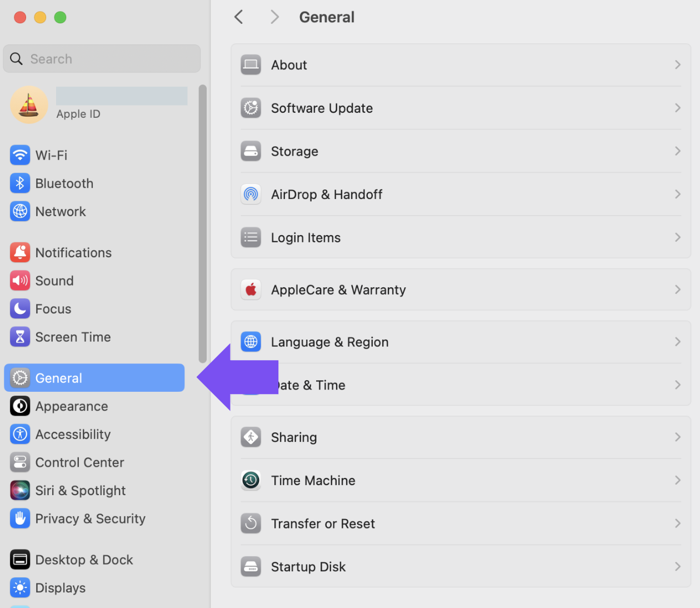Click the Desktop & Dock icon
Viewport: 700px width, 608px height.
(x=20, y=560)
